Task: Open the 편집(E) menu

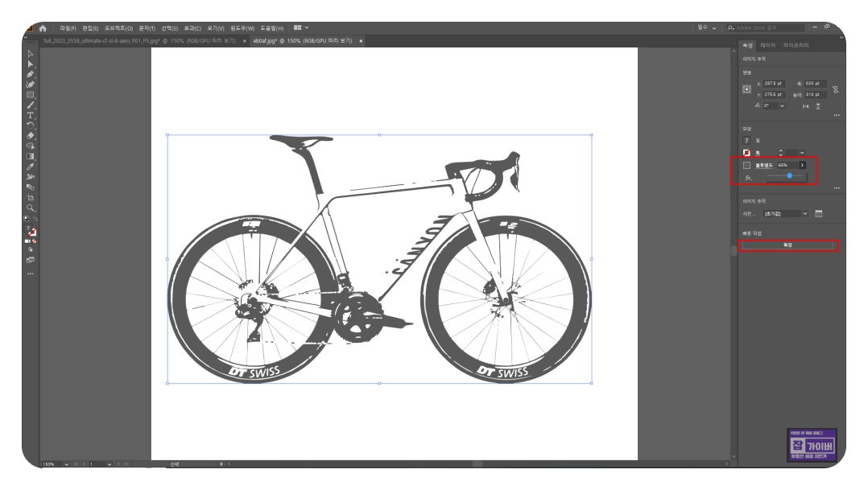Action: coord(90,28)
